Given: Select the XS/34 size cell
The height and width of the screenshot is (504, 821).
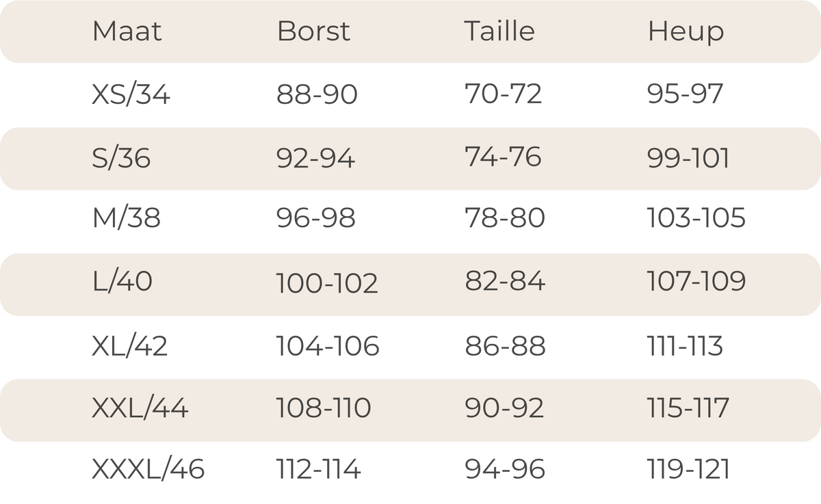Looking at the screenshot, I should click(x=131, y=94).
